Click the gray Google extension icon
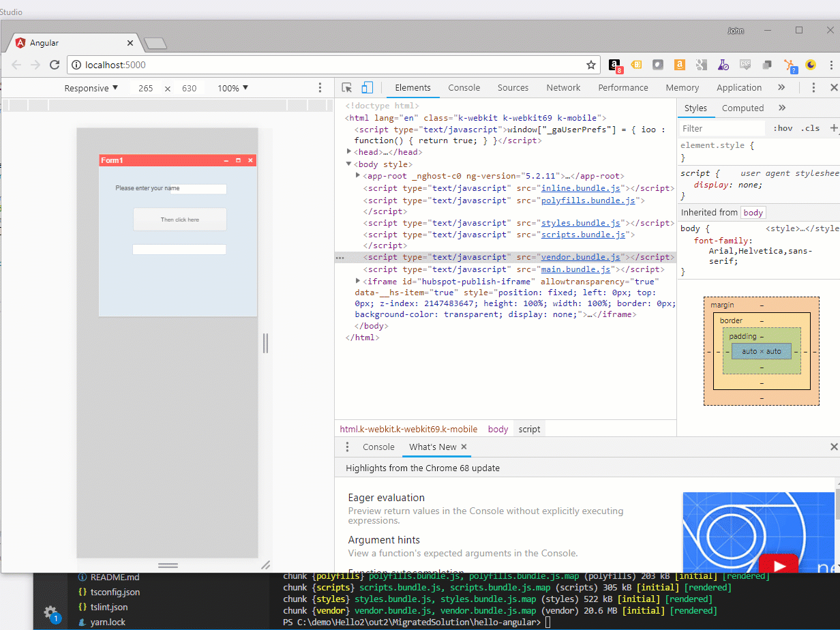 click(x=701, y=65)
